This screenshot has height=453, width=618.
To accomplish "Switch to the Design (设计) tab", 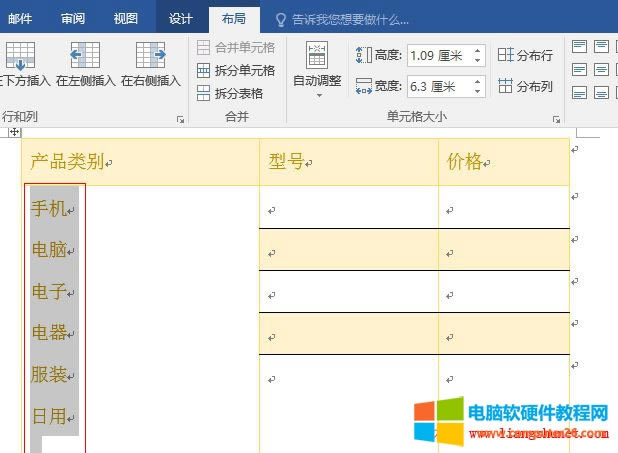I will click(x=181, y=18).
